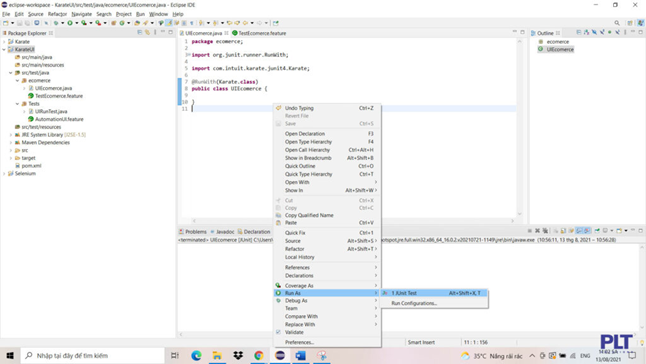Toggle Scroll Lock in Console toolbar
The width and height of the screenshot is (646, 364).
point(563,231)
